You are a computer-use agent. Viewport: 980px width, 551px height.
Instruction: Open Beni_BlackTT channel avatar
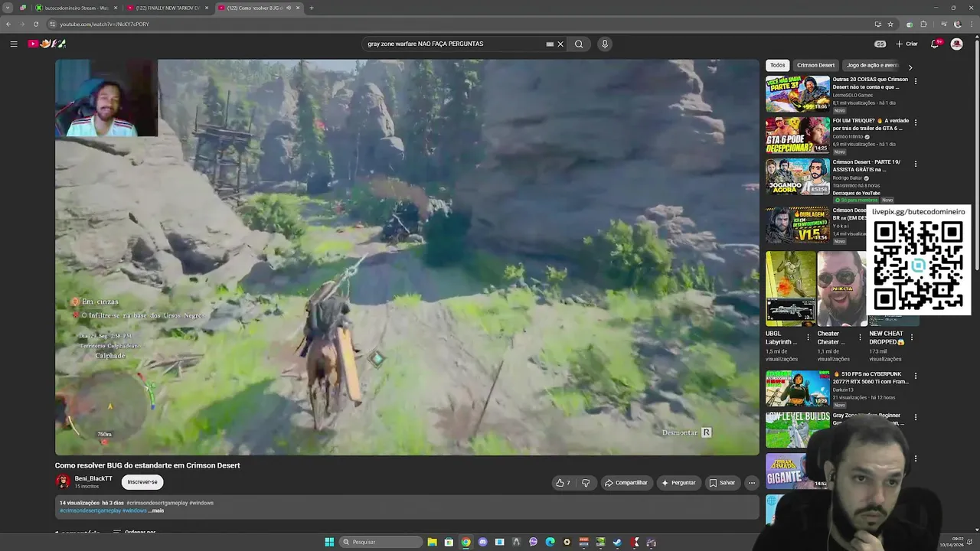(63, 482)
